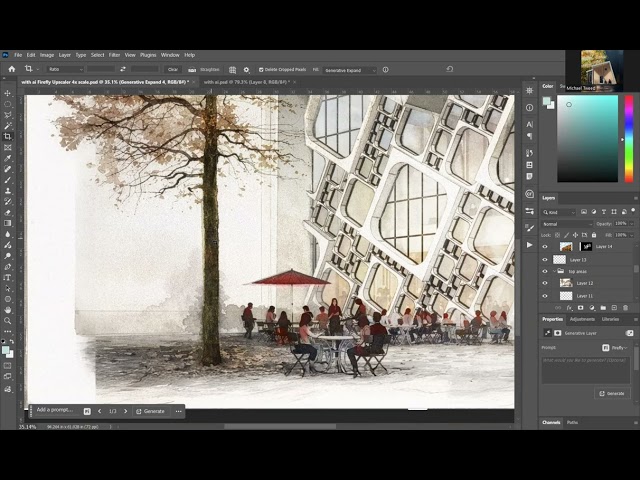
Task: Toggle layer filter on/off switch
Action: (x=633, y=211)
